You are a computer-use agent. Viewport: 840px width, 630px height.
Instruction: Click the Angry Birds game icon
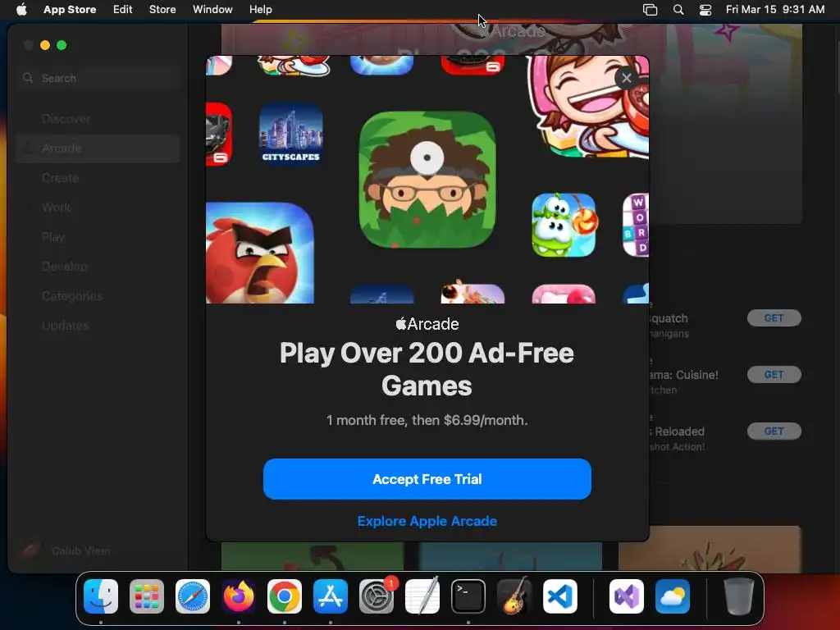click(260, 253)
